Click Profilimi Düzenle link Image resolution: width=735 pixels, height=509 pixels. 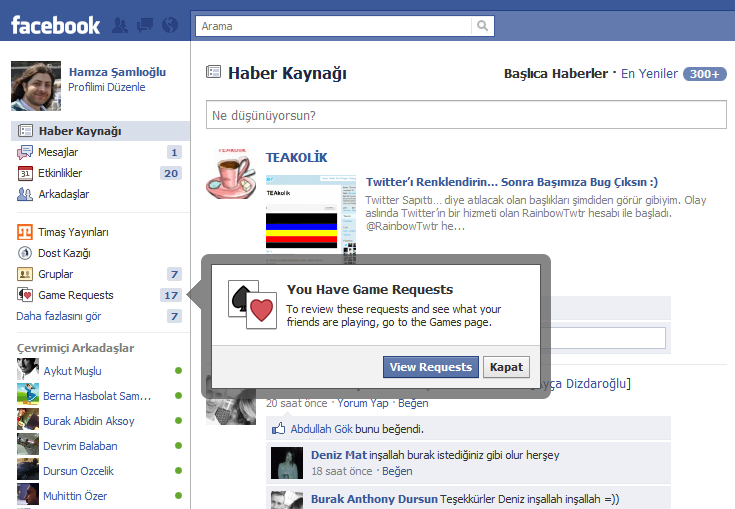[106, 87]
